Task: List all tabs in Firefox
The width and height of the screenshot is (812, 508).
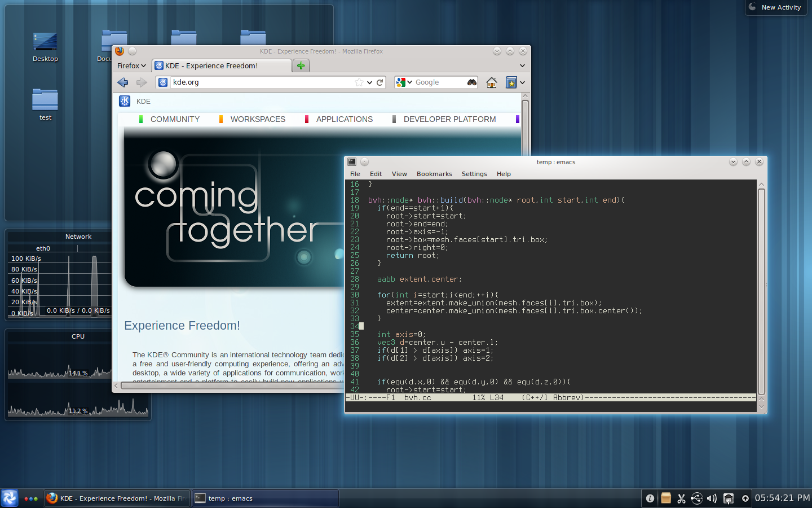Action: pos(522,65)
